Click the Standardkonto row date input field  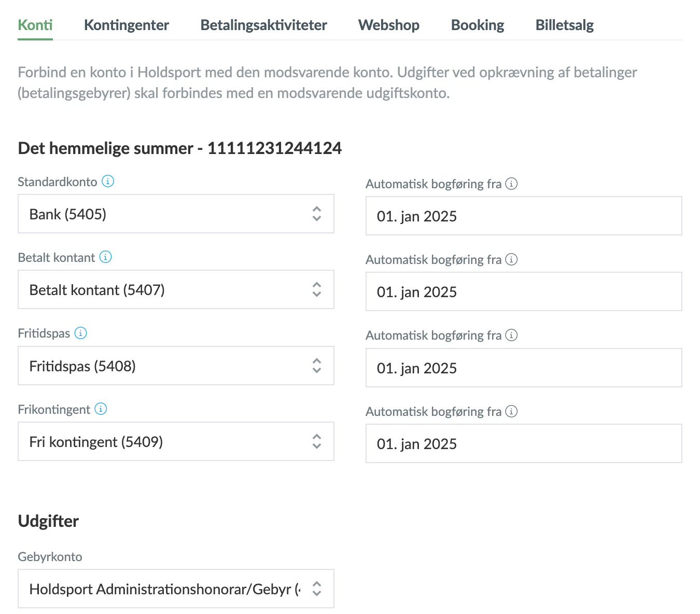coord(524,216)
